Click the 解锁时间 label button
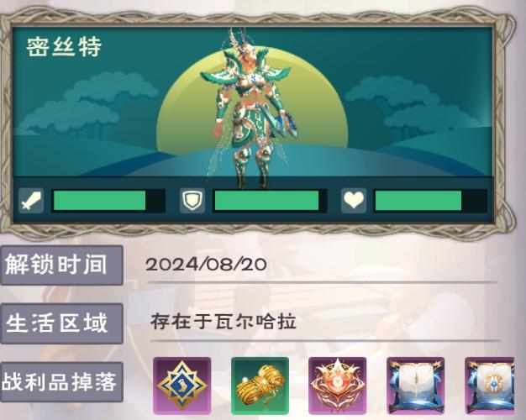 click(x=61, y=265)
